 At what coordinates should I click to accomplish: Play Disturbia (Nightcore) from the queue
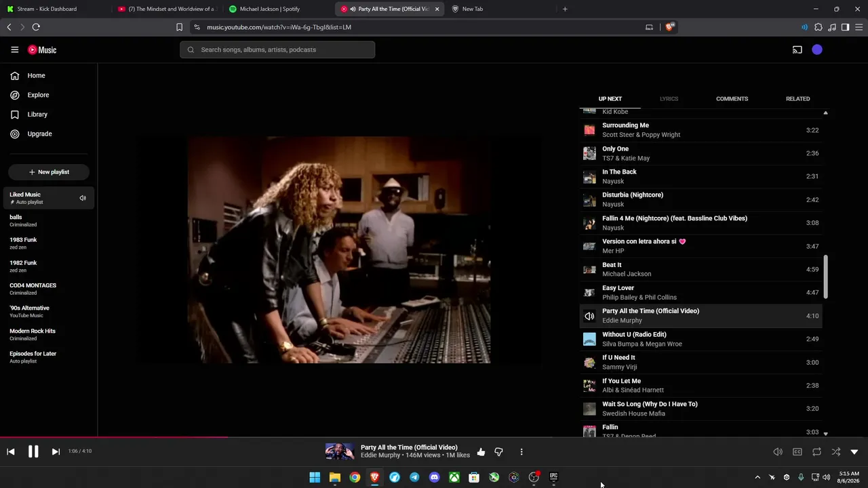coord(701,199)
